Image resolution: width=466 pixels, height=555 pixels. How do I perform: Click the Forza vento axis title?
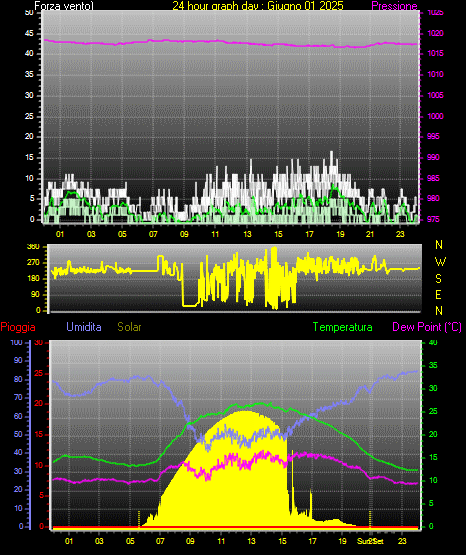(64, 6)
